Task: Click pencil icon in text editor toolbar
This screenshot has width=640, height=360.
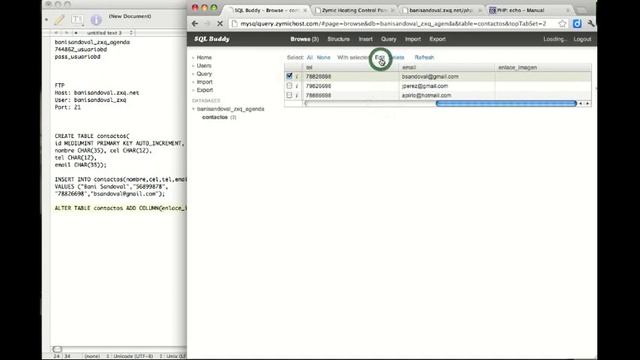Action: tap(60, 19)
